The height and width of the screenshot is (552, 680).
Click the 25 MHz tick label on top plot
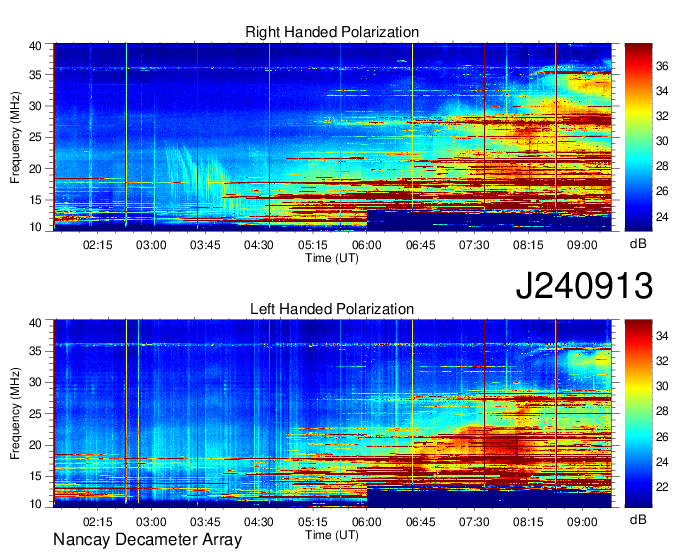[35, 137]
